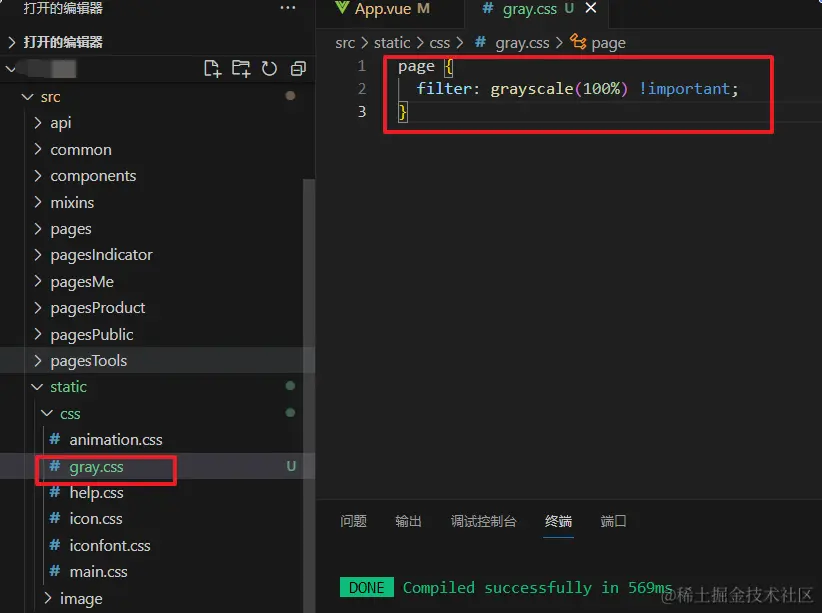This screenshot has width=822, height=613.
Task: Click the hash icon beside iconfont.css
Action: [55, 545]
